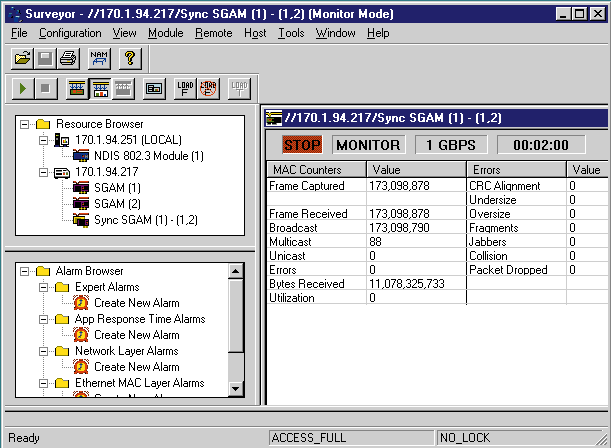
Task: Click the gray stop square button
Action: [45, 88]
